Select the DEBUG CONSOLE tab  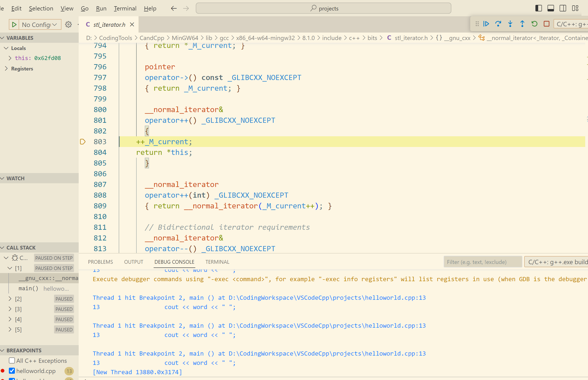tap(174, 262)
